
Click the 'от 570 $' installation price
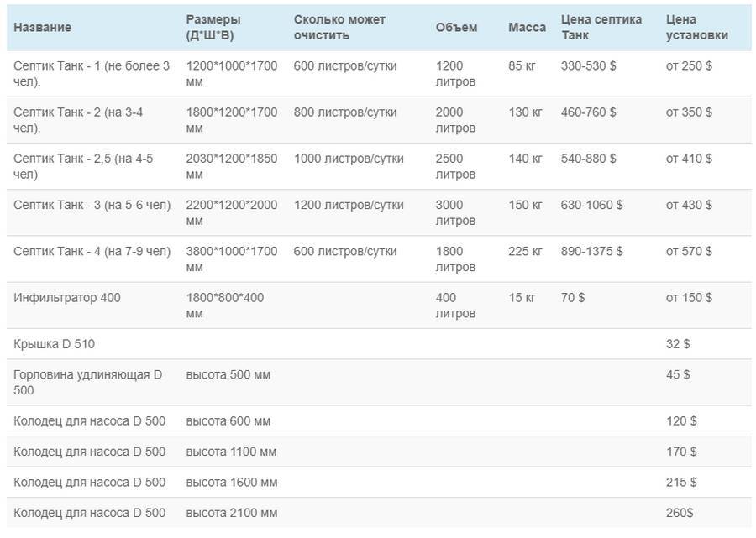click(689, 252)
